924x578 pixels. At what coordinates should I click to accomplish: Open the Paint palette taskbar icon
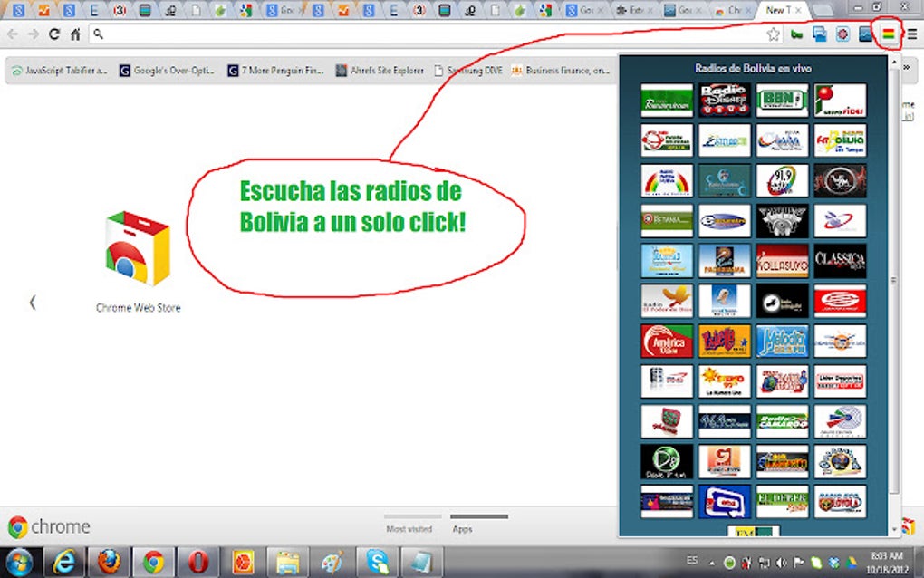(x=332, y=563)
